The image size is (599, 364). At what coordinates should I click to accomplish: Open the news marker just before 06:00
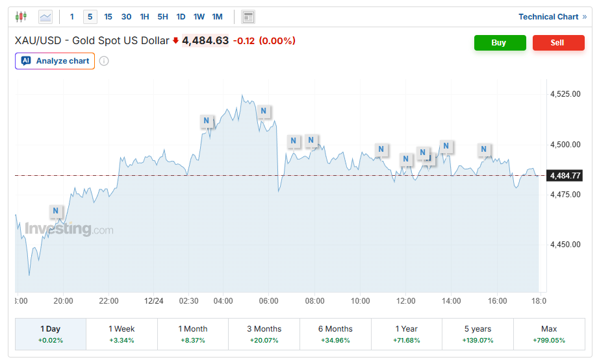(x=263, y=111)
